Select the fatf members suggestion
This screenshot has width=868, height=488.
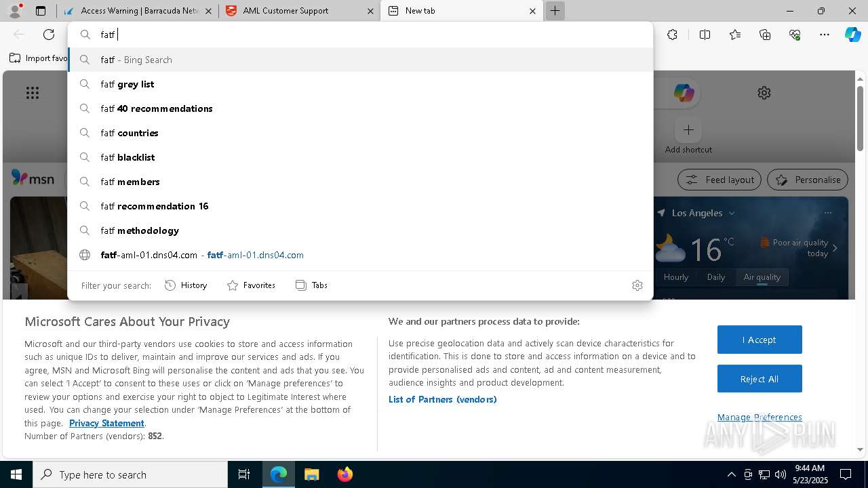[x=360, y=182]
